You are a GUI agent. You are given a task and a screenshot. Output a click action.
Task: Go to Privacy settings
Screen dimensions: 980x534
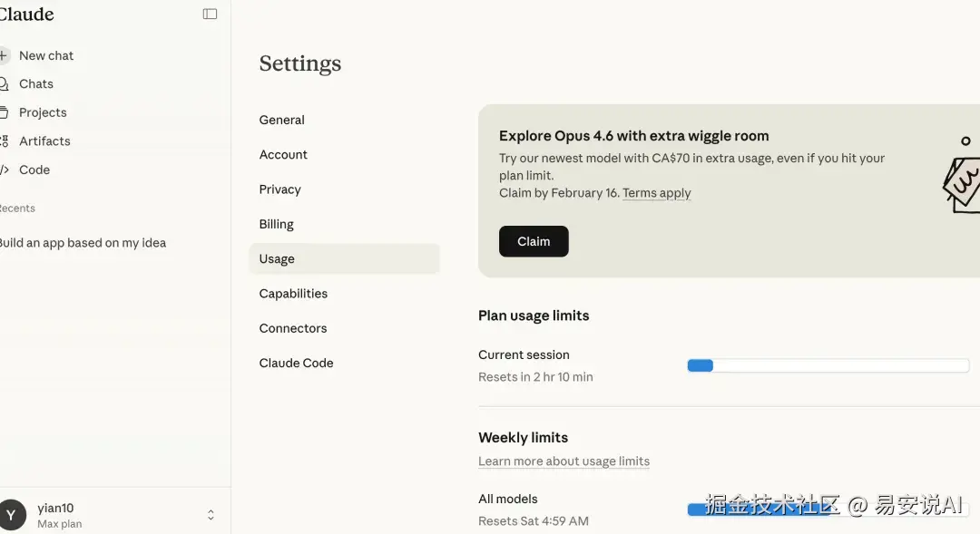tap(279, 189)
